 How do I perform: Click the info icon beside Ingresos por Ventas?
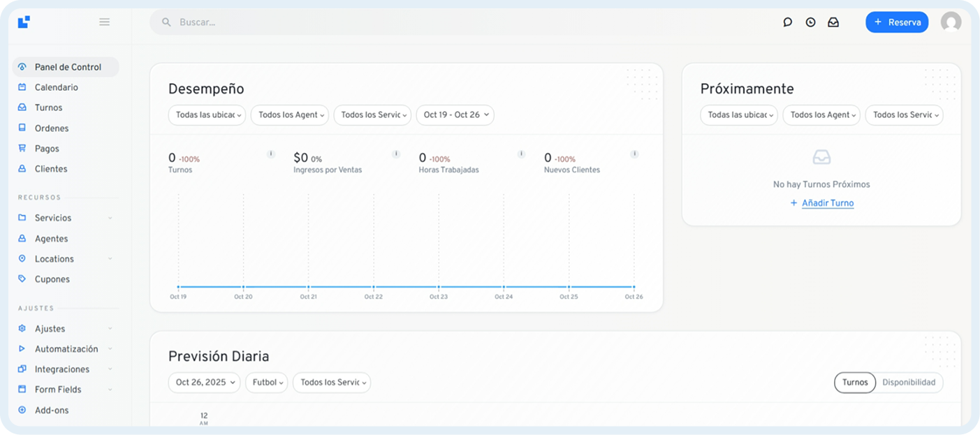point(396,154)
